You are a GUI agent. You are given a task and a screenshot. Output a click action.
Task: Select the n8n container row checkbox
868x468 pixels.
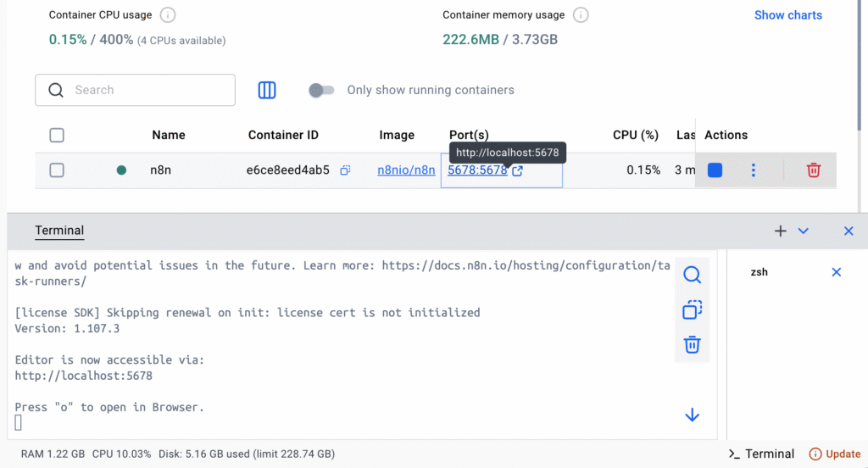click(57, 170)
